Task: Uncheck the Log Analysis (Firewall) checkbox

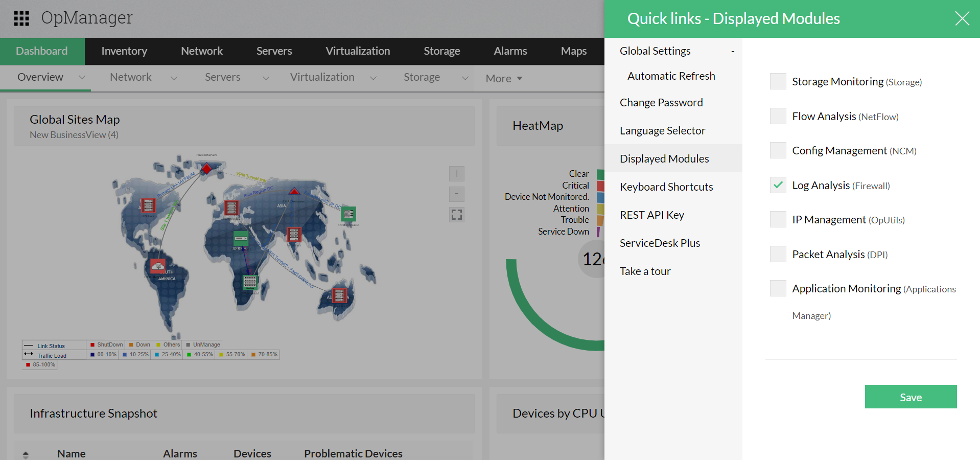Action: pyautogui.click(x=778, y=185)
